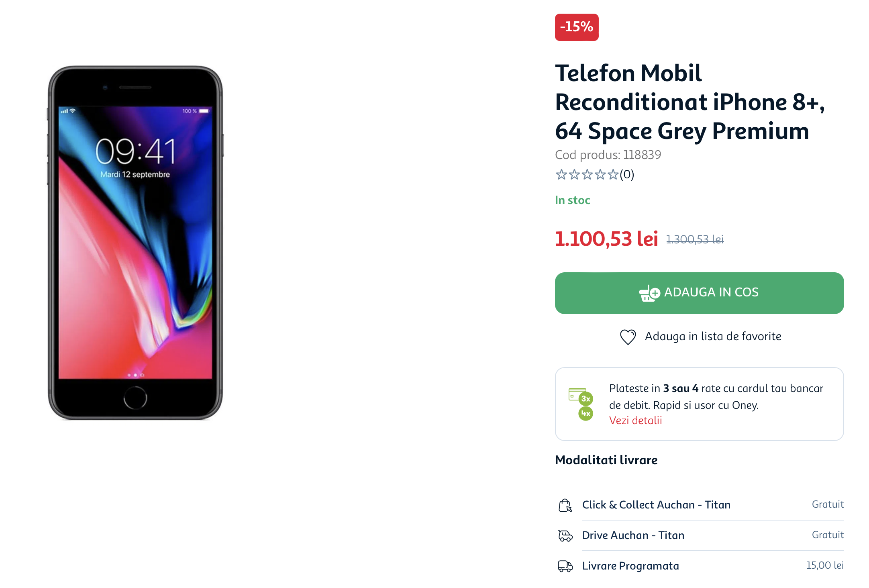This screenshot has width=869, height=588.
Task: Click the third rating star
Action: tap(587, 174)
